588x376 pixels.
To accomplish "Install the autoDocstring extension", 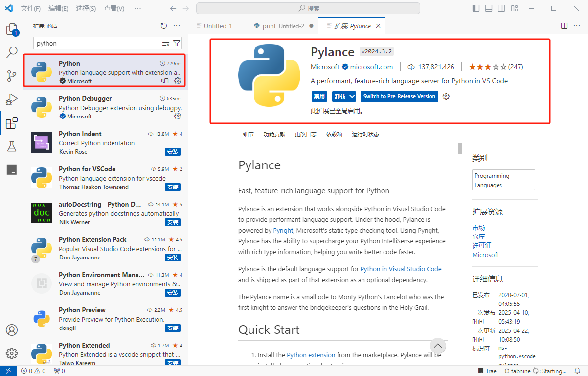I will 173,222.
